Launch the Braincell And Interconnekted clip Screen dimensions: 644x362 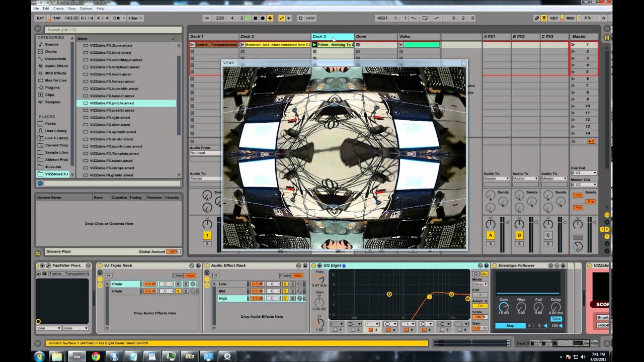point(243,45)
